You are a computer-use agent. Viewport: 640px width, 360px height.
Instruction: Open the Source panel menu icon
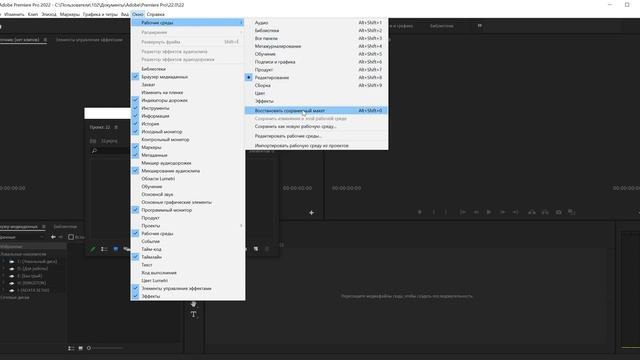pyautogui.click(x=45, y=40)
